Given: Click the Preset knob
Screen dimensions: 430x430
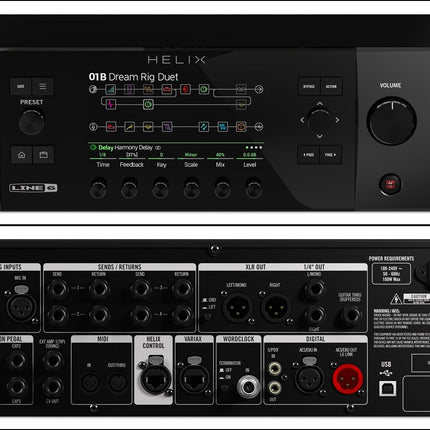Looking at the screenshot, I should [31, 122].
